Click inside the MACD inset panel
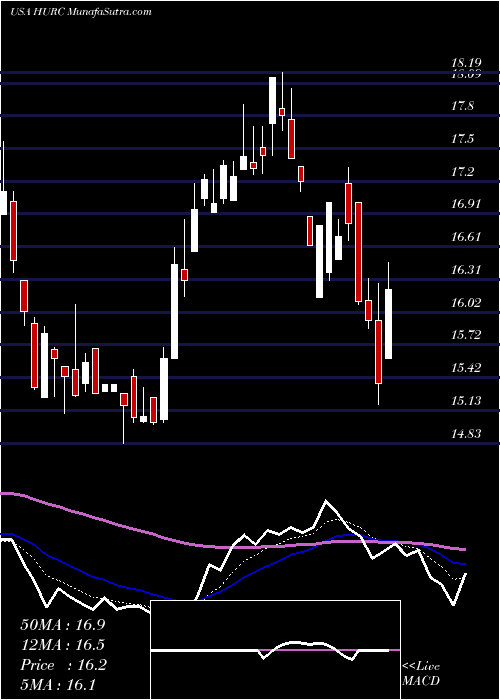500x700 pixels. 275,650
